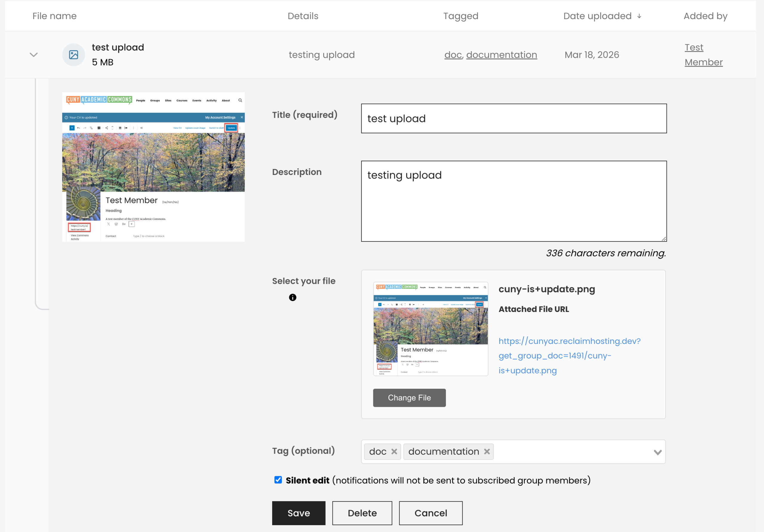This screenshot has height=532, width=764.
Task: Click the Description resize handle
Action: (663, 238)
